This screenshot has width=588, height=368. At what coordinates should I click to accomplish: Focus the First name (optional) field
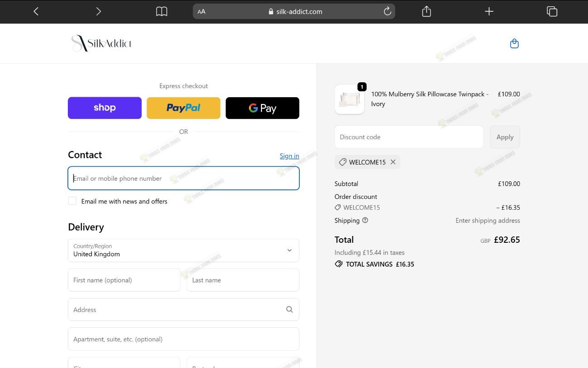124,280
